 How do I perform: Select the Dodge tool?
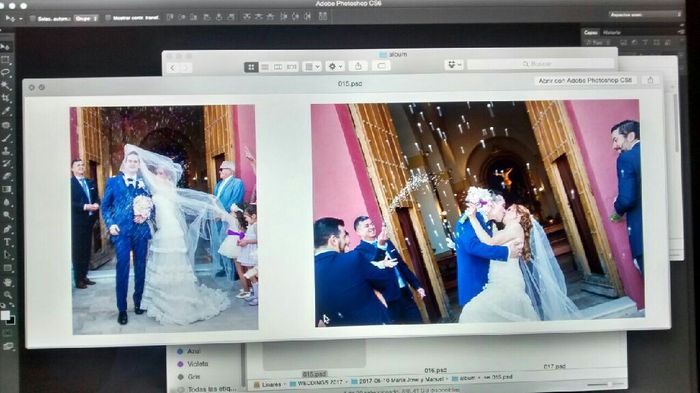coord(6,215)
